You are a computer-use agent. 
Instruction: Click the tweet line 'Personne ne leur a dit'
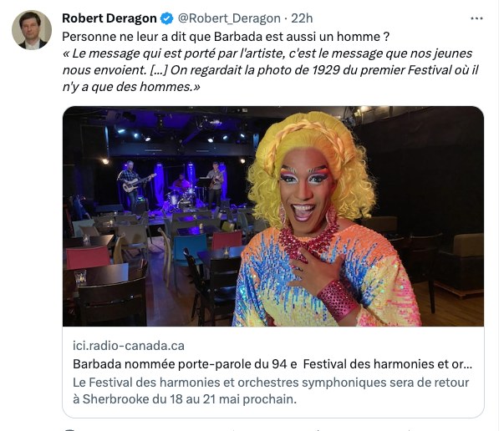click(x=226, y=37)
